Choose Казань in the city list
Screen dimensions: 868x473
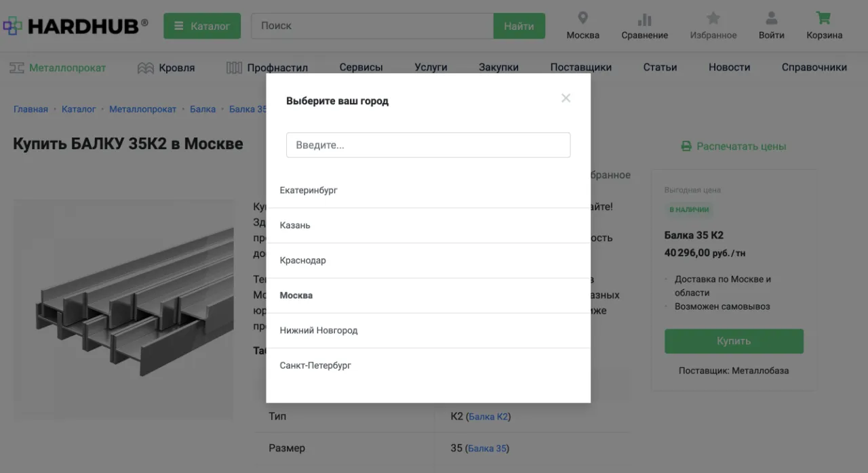pos(295,226)
